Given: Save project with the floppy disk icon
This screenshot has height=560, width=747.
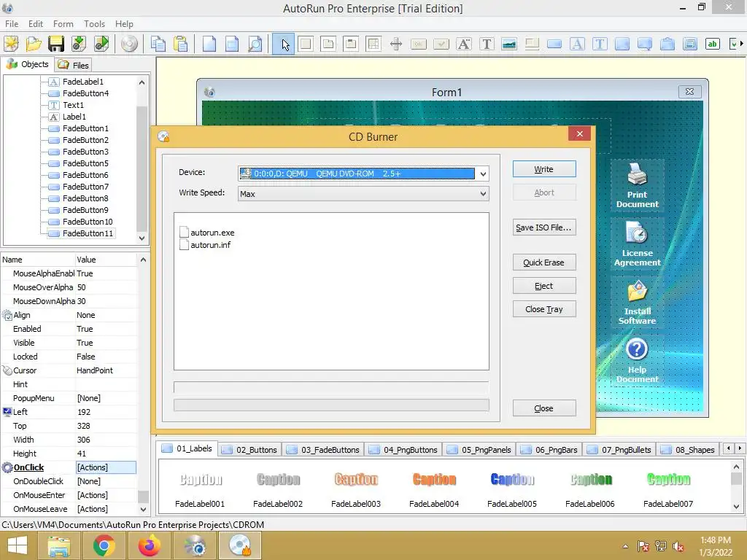Looking at the screenshot, I should point(55,44).
